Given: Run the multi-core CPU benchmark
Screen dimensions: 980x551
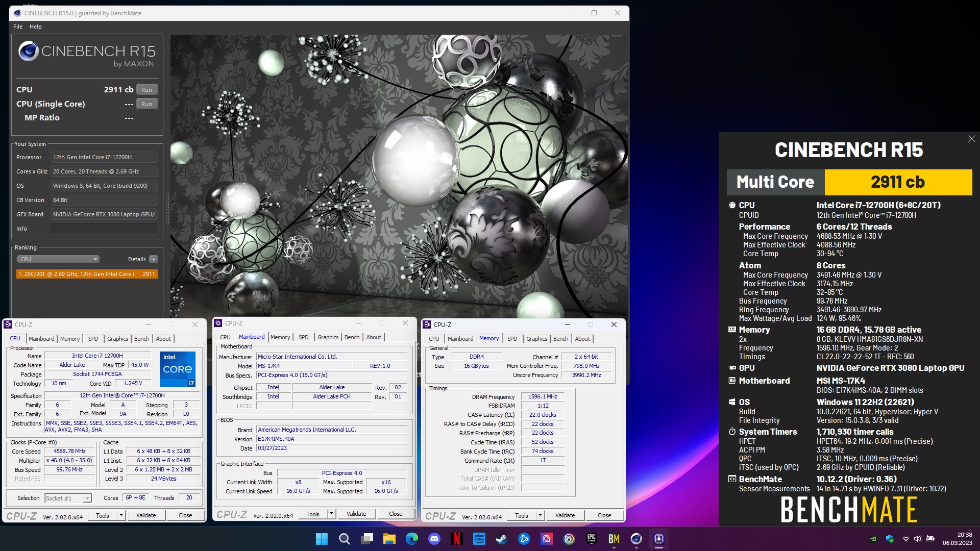Looking at the screenshot, I should click(146, 90).
